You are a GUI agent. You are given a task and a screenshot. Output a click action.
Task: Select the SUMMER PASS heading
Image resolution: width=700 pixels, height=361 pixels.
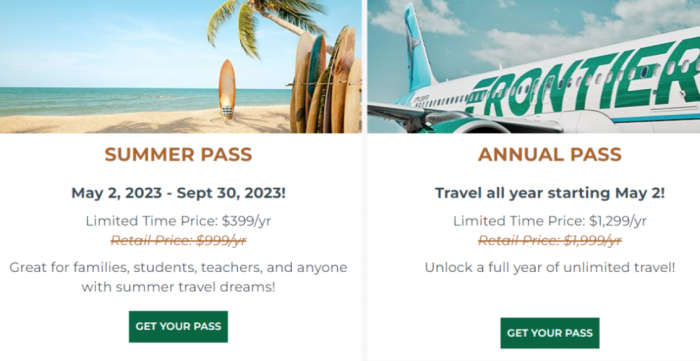(178, 155)
